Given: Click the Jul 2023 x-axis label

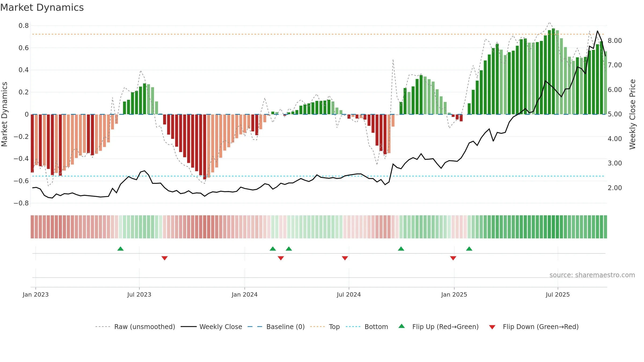Looking at the screenshot, I should [x=139, y=294].
